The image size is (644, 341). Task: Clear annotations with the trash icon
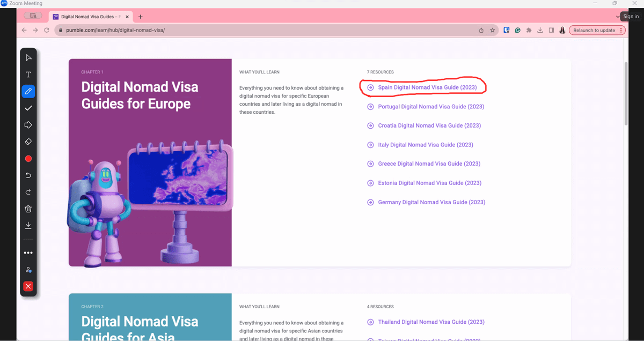pos(28,209)
